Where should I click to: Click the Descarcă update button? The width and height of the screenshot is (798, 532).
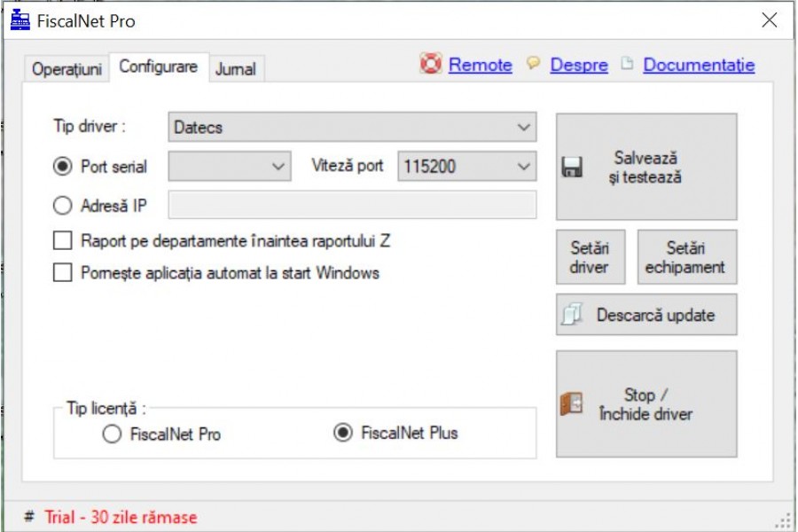coord(646,315)
